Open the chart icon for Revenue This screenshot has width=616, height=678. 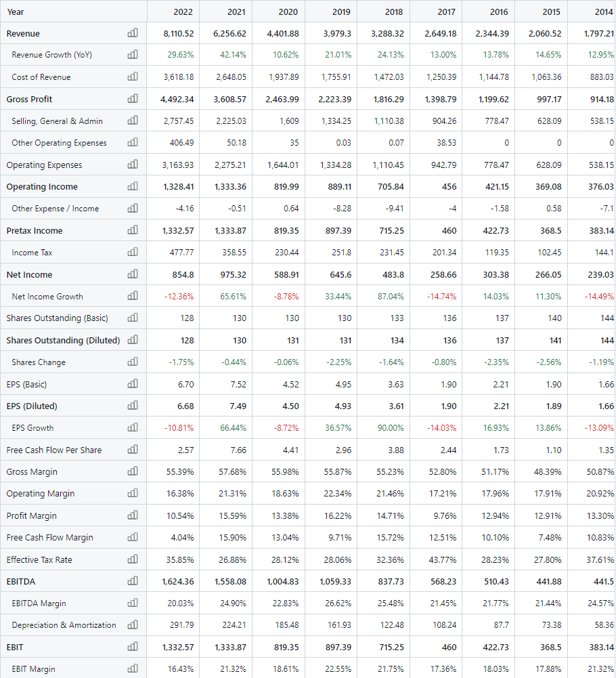click(133, 33)
